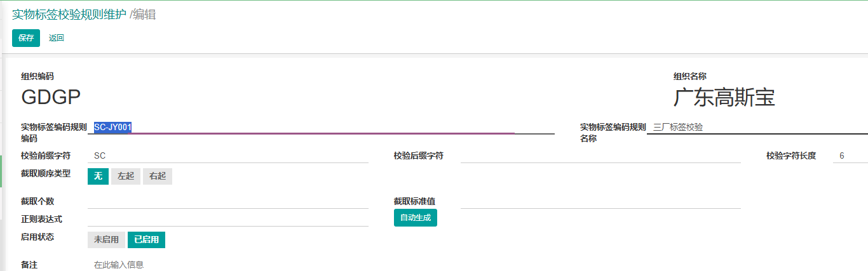Set 启用状态 to 未启用
This screenshot has height=271, width=868.
106,240
